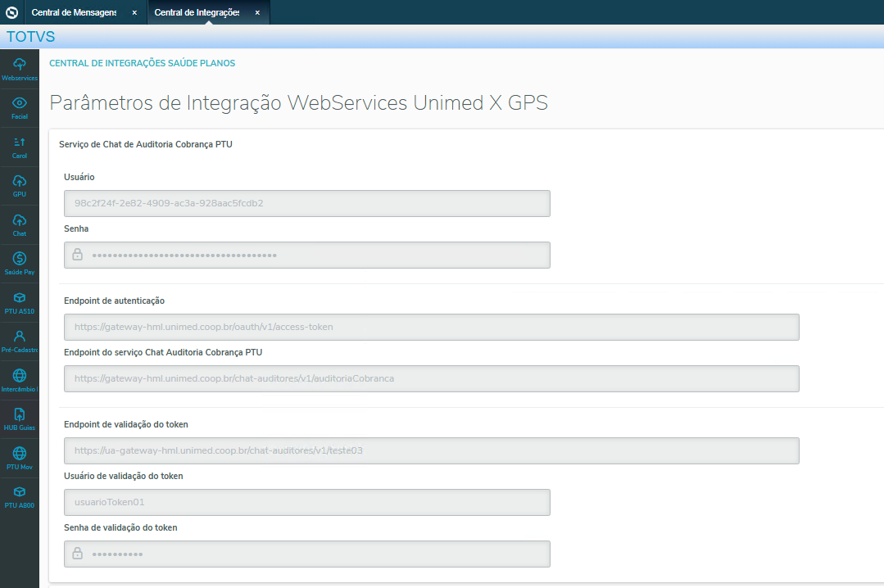Click Endpoint de validação do token field
The height and width of the screenshot is (588, 884).
[x=432, y=451]
